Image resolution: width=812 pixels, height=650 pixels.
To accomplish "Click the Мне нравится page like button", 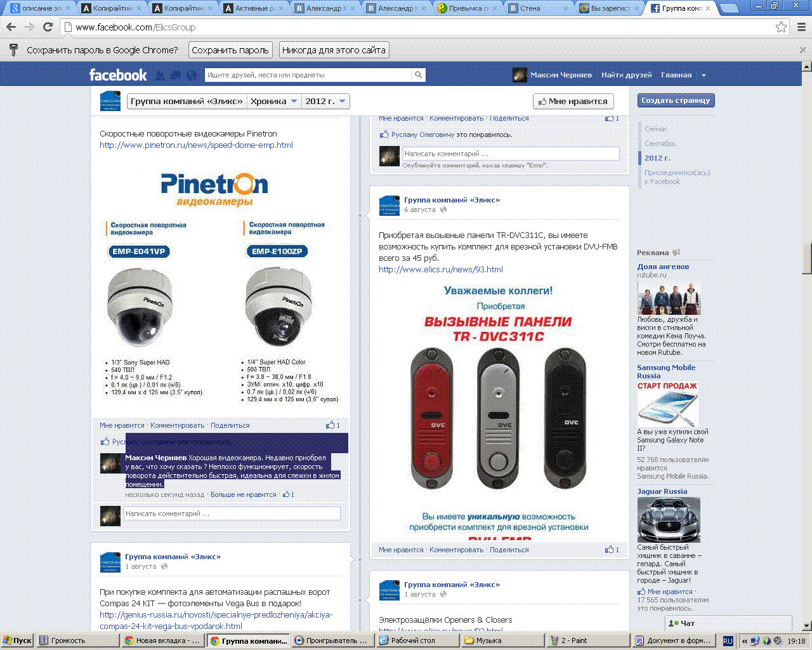I will pyautogui.click(x=573, y=101).
